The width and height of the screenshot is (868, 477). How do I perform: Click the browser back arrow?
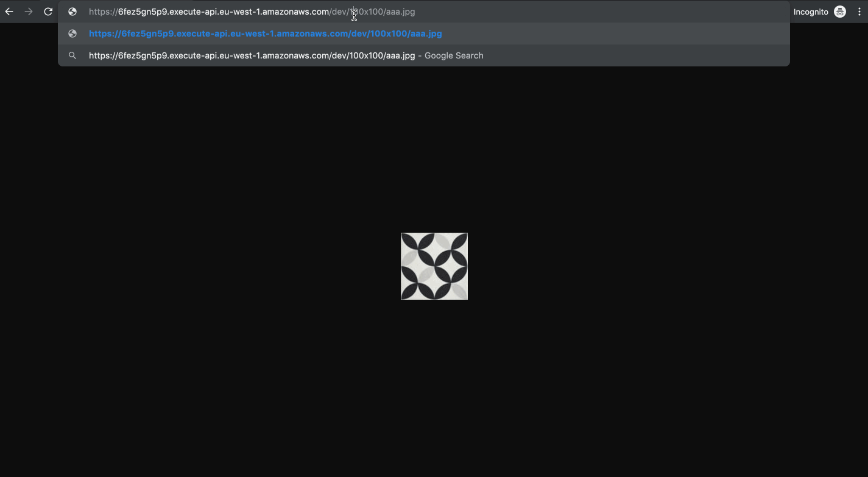pos(9,12)
